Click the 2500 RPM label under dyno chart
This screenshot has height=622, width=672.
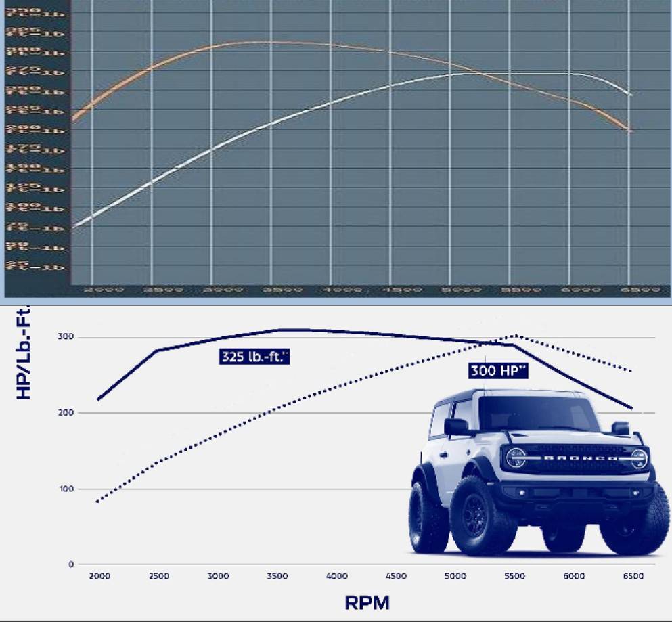coord(163,290)
